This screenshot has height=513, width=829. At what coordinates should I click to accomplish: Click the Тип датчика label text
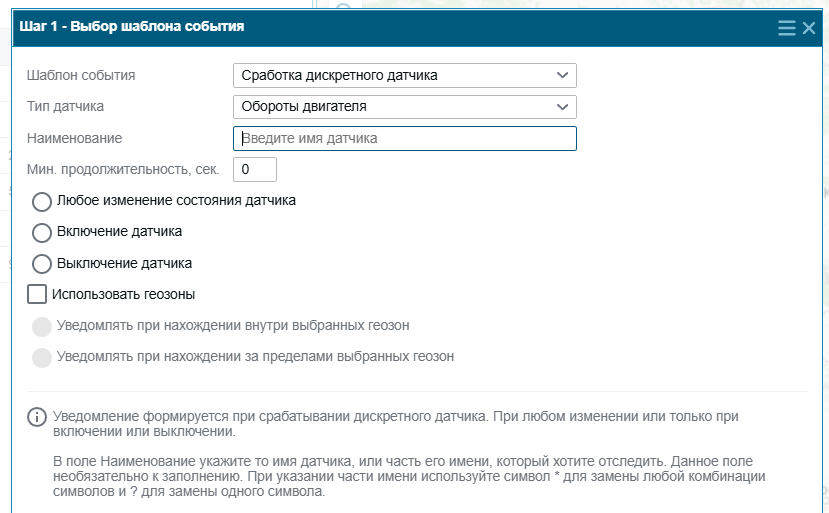click(66, 107)
